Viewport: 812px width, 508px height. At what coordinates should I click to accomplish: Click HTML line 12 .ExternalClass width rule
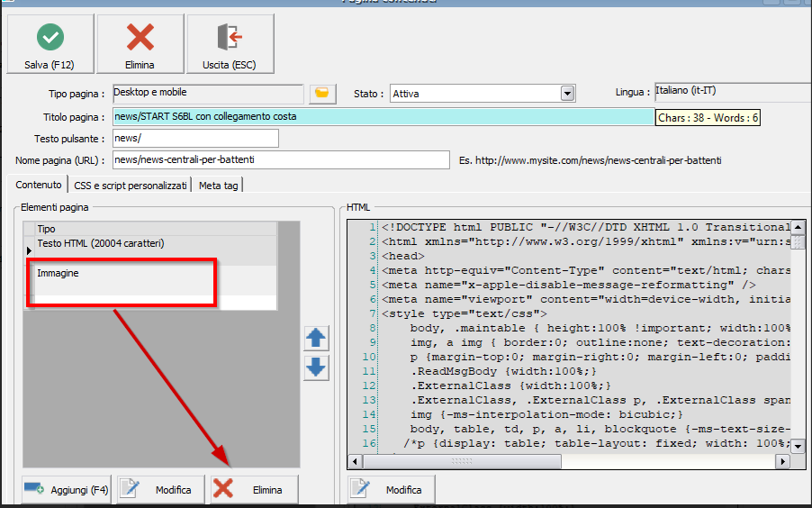pos(511,386)
